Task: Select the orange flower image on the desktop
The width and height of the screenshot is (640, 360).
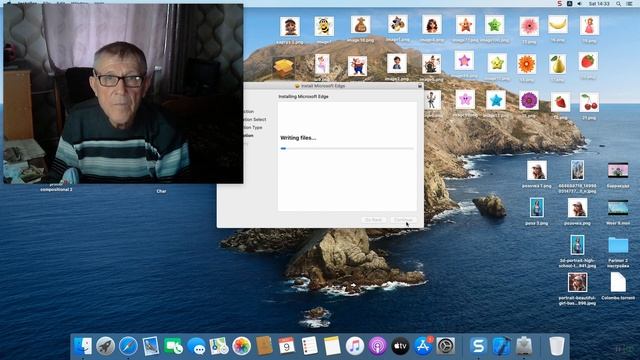Action: [x=527, y=64]
